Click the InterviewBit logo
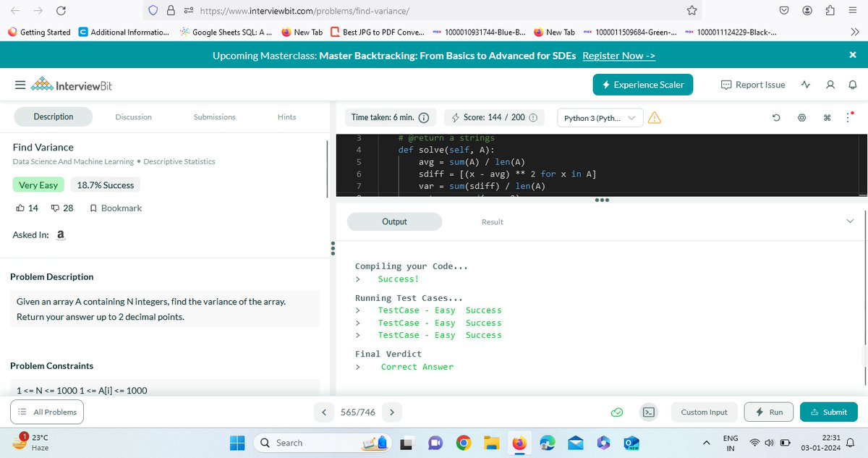This screenshot has width=868, height=458. [x=71, y=85]
